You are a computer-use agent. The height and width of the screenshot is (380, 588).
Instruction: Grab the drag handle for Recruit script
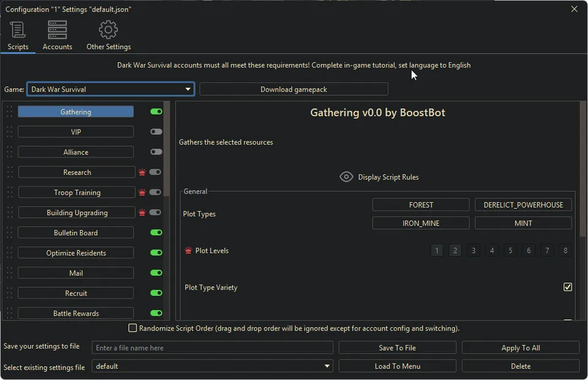click(x=9, y=293)
